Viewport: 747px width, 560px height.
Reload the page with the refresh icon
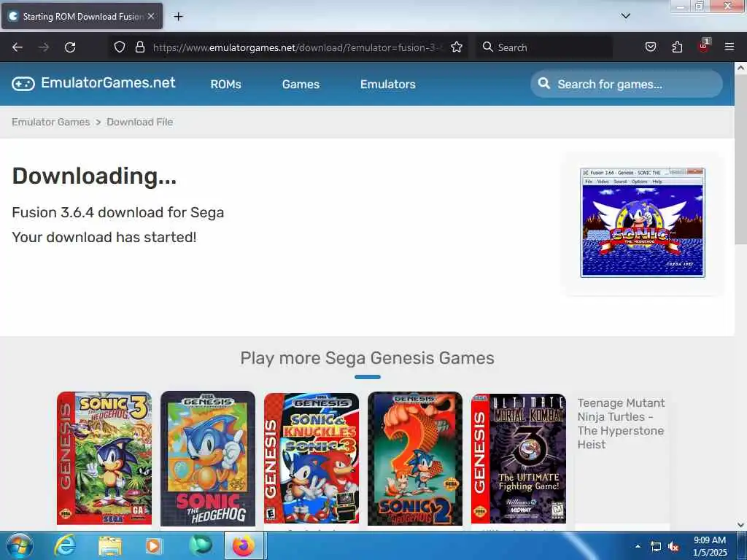point(70,47)
